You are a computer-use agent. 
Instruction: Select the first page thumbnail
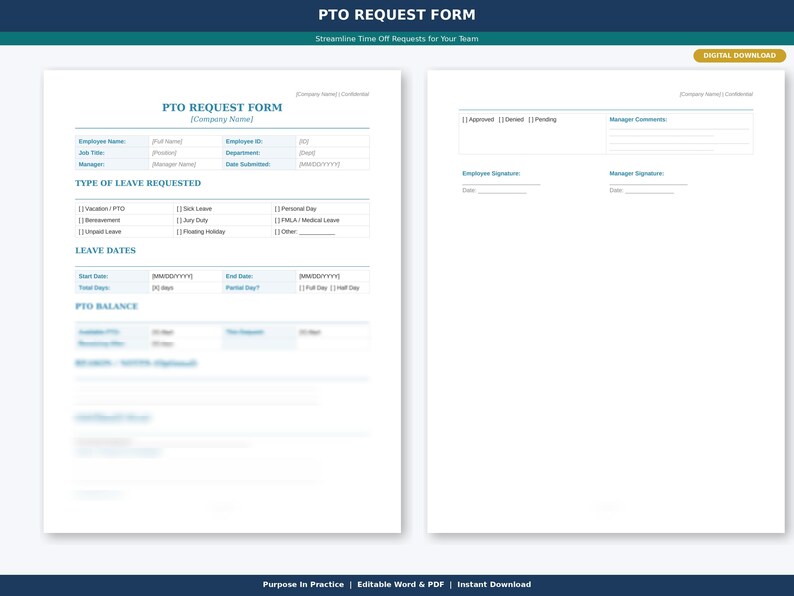click(222, 301)
